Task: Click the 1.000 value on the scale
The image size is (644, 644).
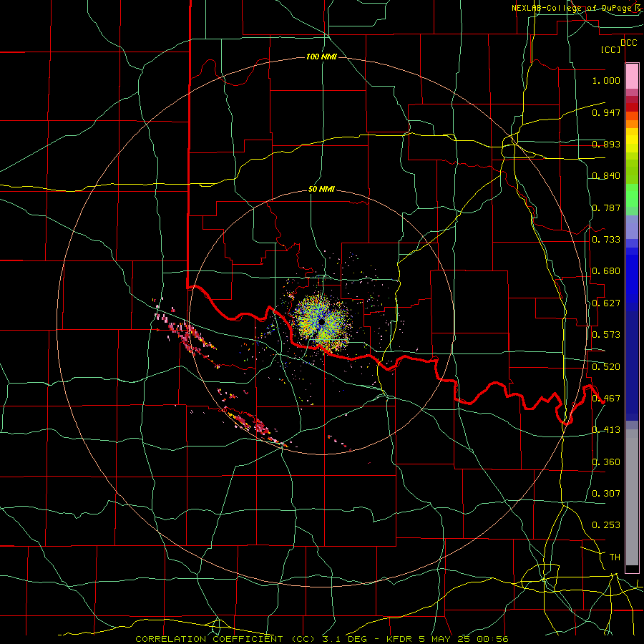Action: pos(606,80)
